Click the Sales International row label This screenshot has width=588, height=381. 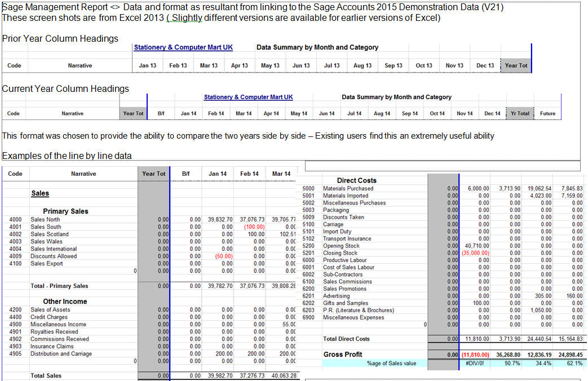click(54, 249)
